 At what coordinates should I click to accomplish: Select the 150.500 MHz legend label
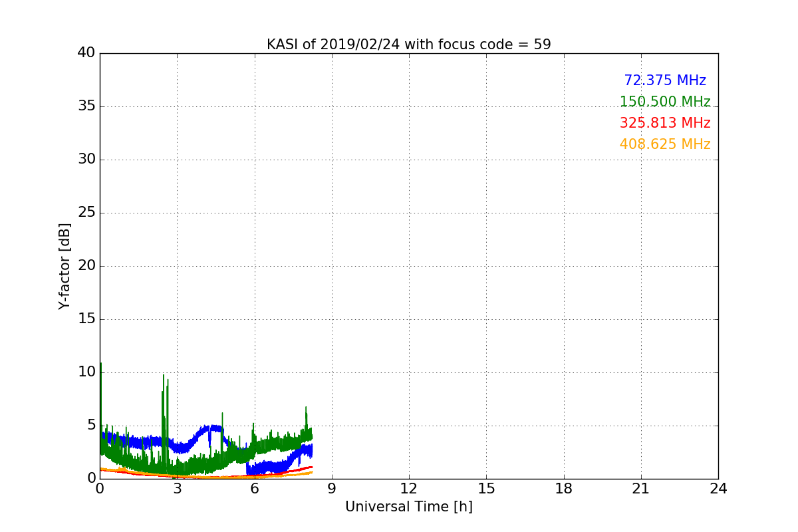point(665,102)
